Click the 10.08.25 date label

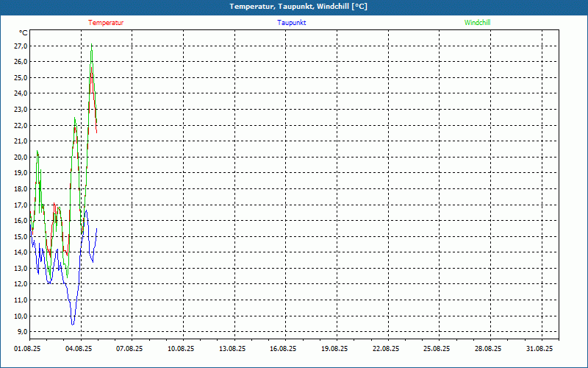click(x=181, y=349)
